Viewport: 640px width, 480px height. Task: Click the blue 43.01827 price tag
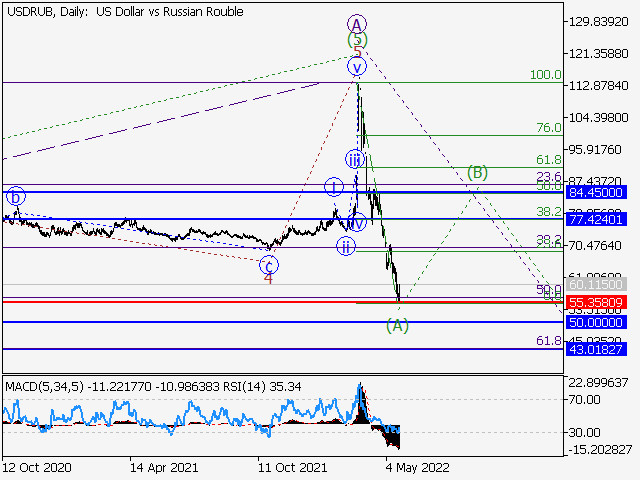(x=596, y=349)
